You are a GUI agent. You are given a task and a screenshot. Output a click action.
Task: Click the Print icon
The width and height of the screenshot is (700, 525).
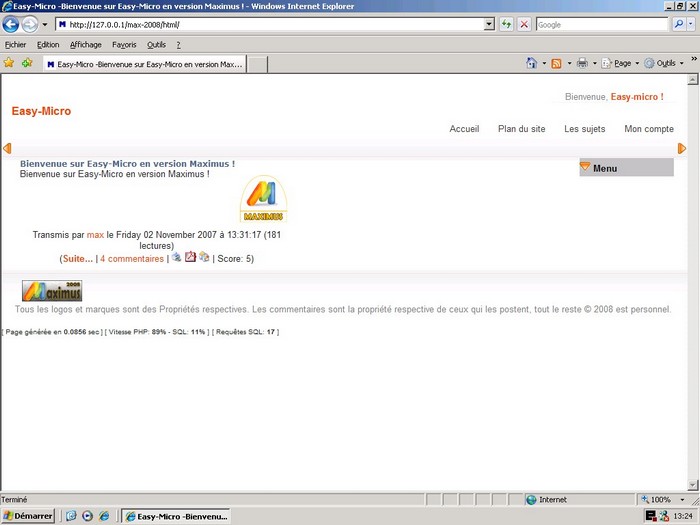pyautogui.click(x=582, y=63)
